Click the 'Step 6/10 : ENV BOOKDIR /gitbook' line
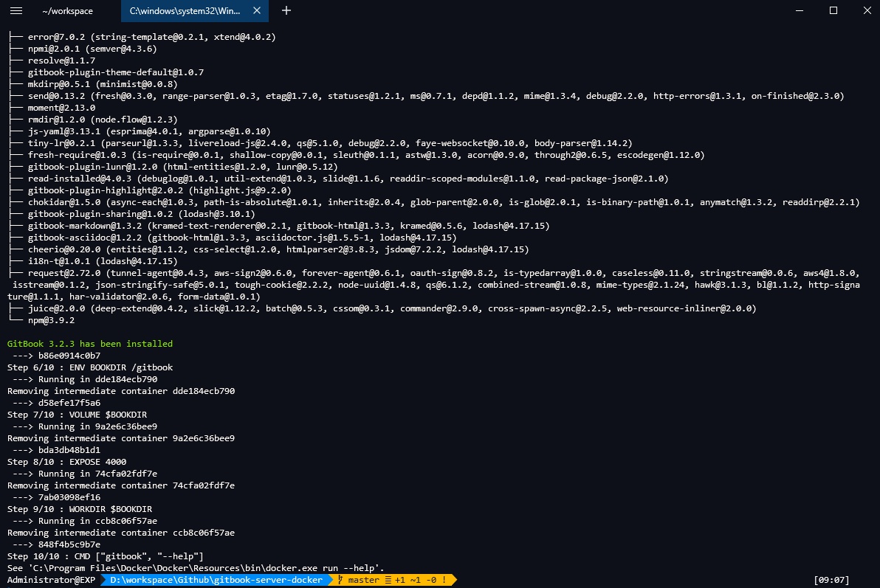The width and height of the screenshot is (880, 588). coord(90,367)
